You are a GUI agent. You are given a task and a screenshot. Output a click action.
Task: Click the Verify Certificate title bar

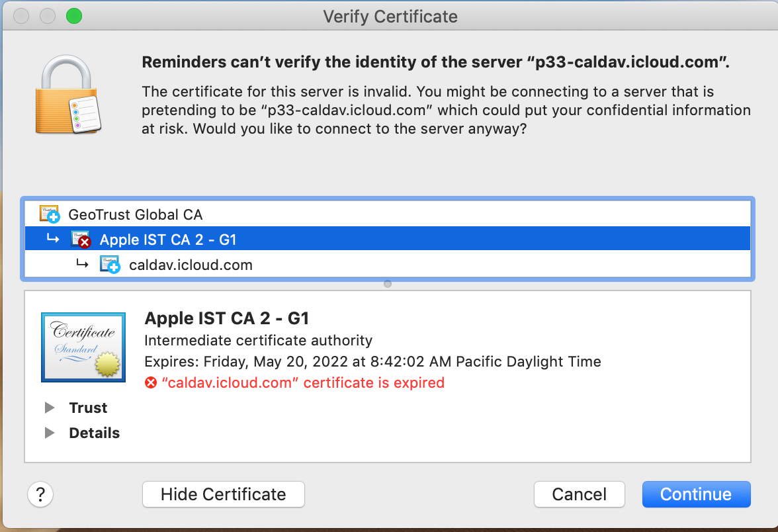click(x=390, y=16)
